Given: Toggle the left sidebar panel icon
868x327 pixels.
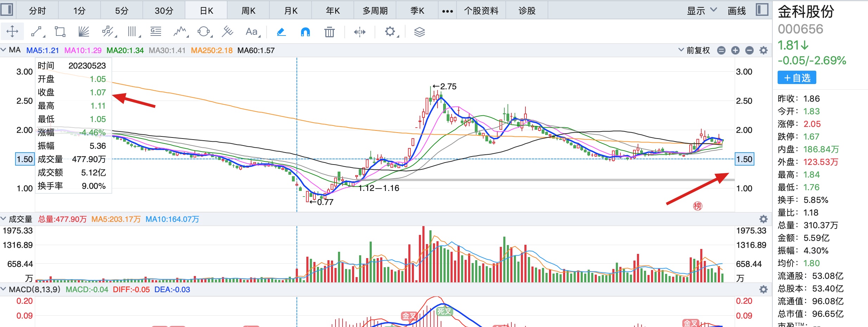Looking at the screenshot, I should pyautogui.click(x=7, y=9).
